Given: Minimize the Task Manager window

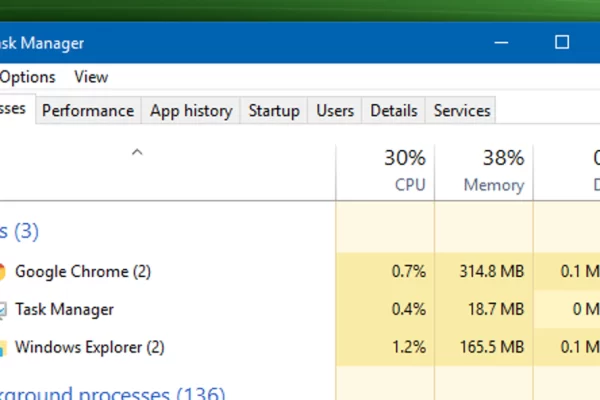Looking at the screenshot, I should pos(501,42).
